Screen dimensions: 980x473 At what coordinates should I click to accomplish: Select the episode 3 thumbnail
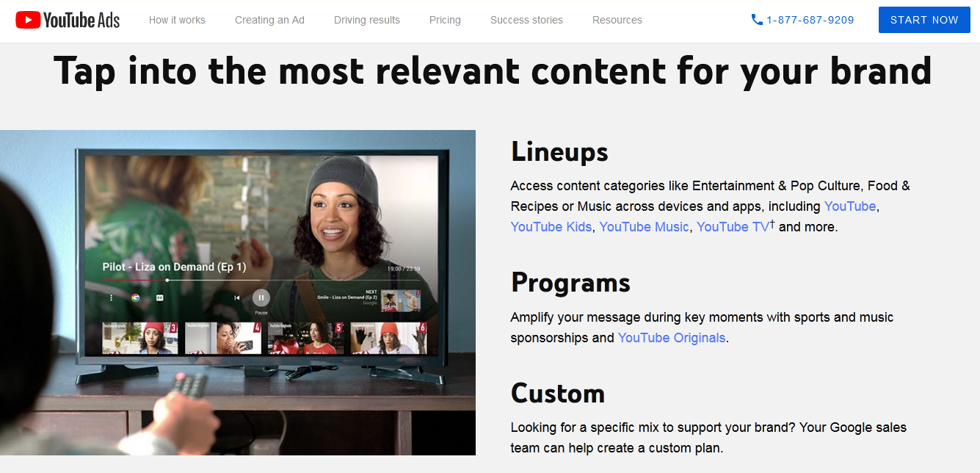[x=140, y=338]
